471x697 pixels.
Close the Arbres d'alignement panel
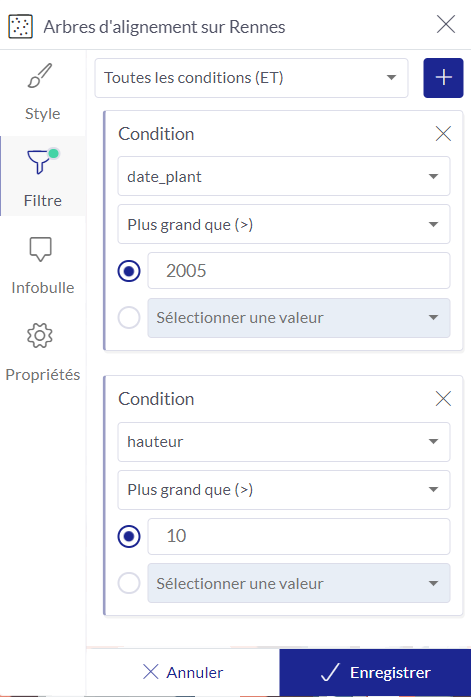tap(446, 24)
